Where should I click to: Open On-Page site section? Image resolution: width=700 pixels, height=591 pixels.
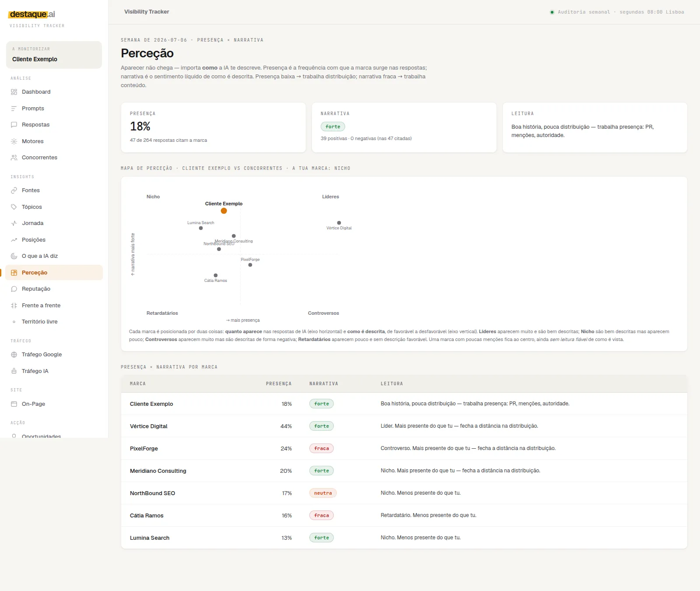click(x=54, y=404)
